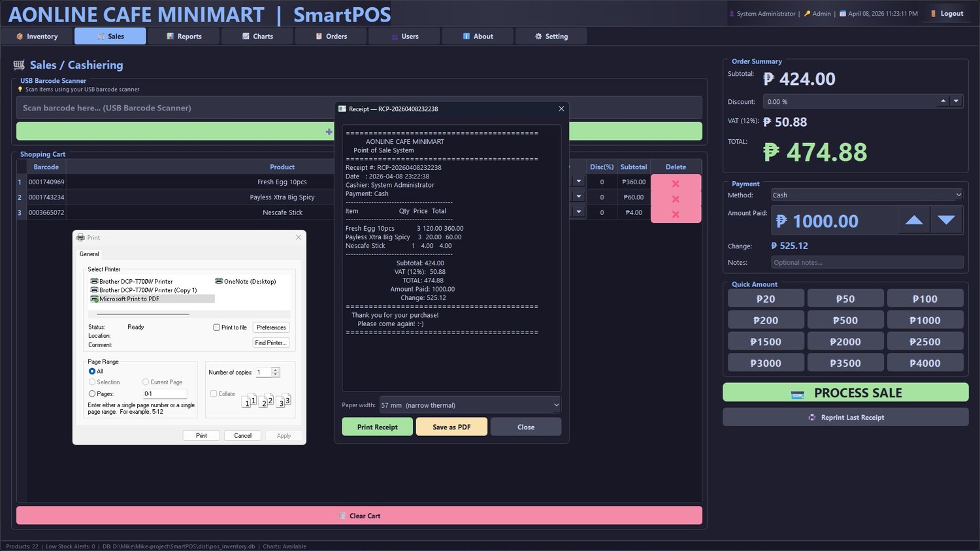Increase Amount Paid with the up arrow

coord(914,220)
